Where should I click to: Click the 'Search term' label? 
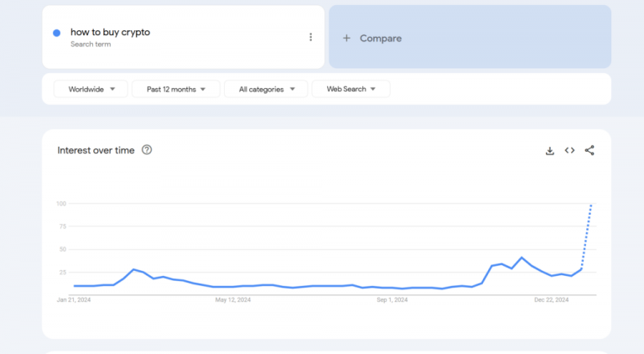tap(91, 44)
